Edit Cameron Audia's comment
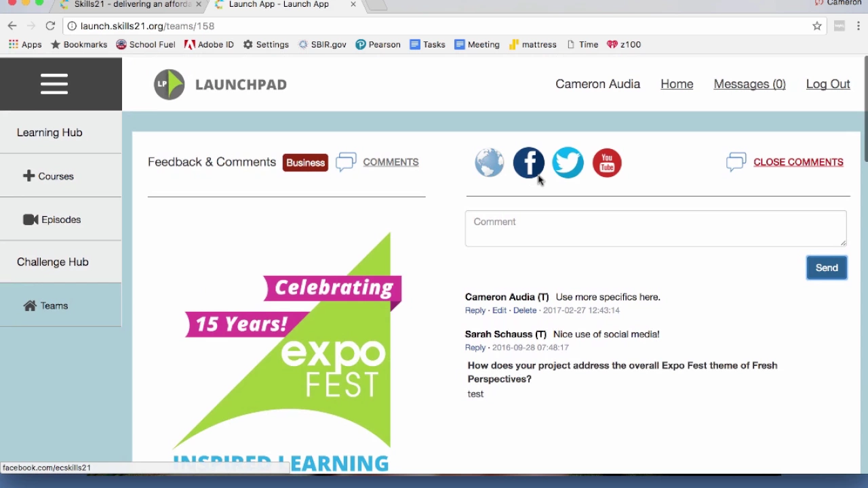 pyautogui.click(x=500, y=310)
